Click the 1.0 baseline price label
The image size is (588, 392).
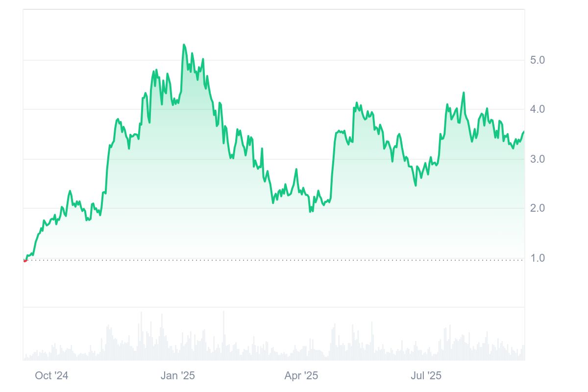[x=538, y=258]
